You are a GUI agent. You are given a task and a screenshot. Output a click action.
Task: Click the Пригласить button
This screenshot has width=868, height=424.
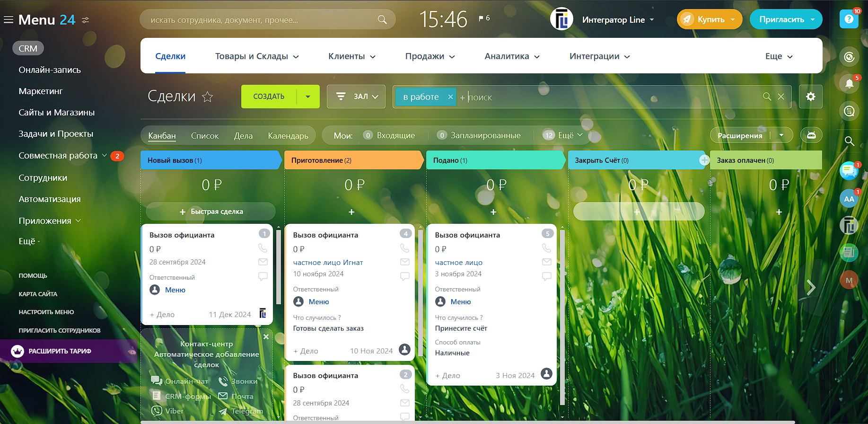786,19
